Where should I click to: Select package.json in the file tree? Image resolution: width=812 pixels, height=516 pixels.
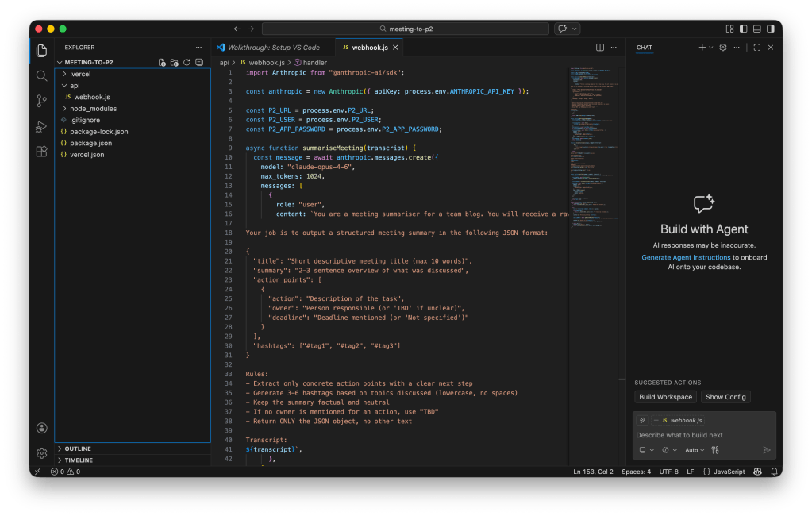[x=90, y=143]
